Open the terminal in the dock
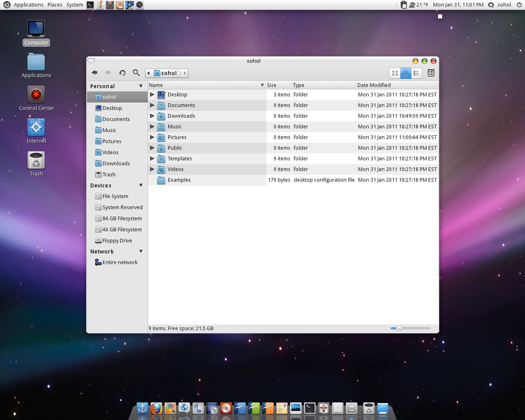The width and height of the screenshot is (525, 420). (x=310, y=408)
